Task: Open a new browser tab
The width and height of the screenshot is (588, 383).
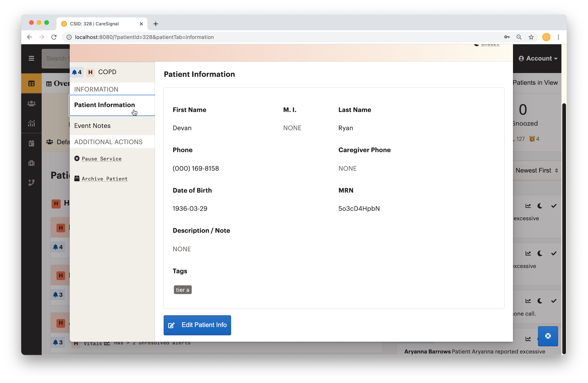Action: pos(156,24)
